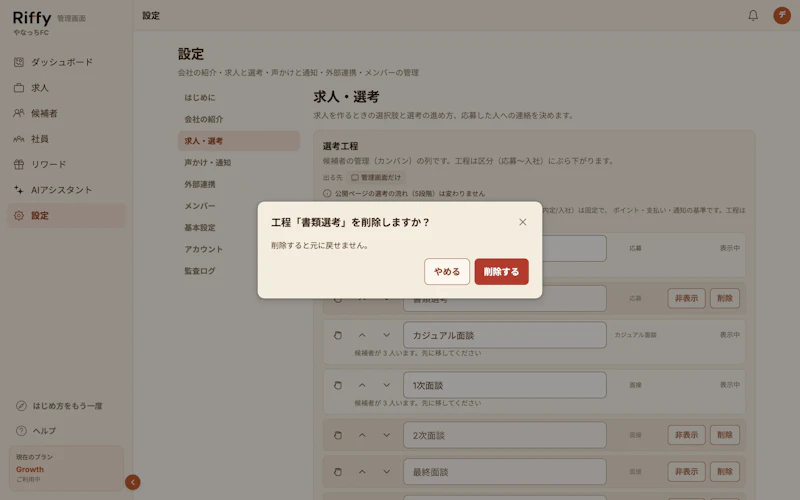Image resolution: width=800 pixels, height=500 pixels.
Task: Open the user avatar menu
Action: coord(782,15)
